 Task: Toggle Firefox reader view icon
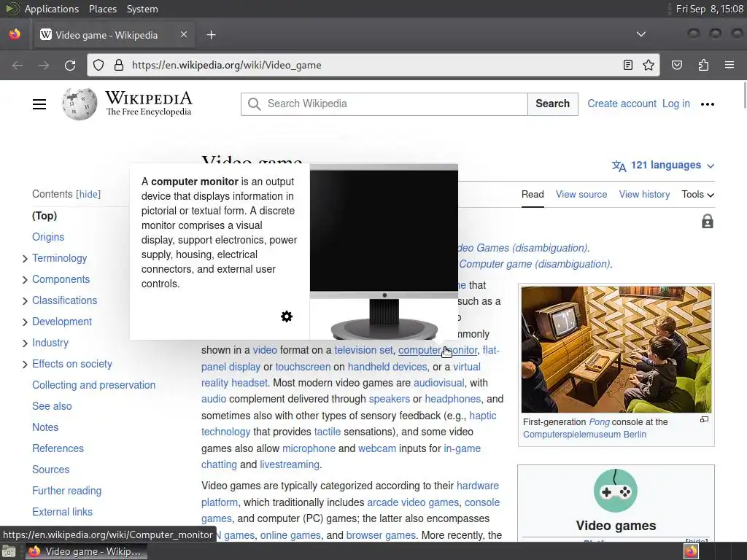pos(628,65)
